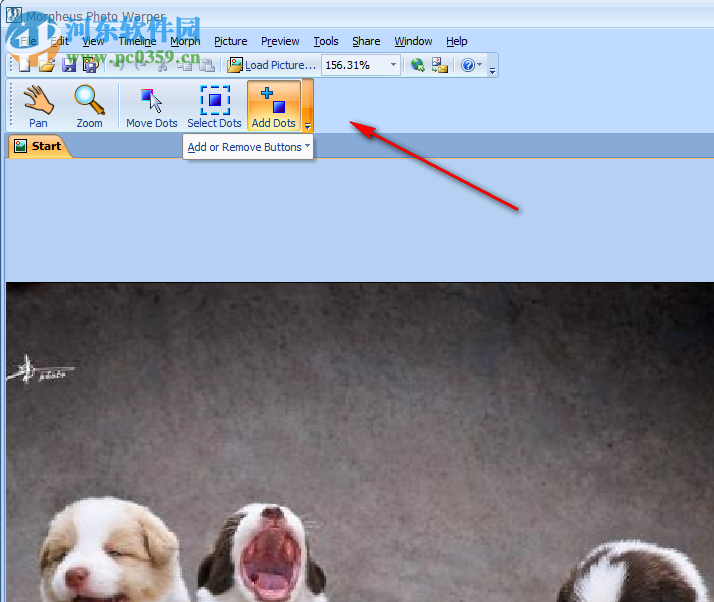714x602 pixels.
Task: Activate the Move Dots tool
Action: click(152, 106)
